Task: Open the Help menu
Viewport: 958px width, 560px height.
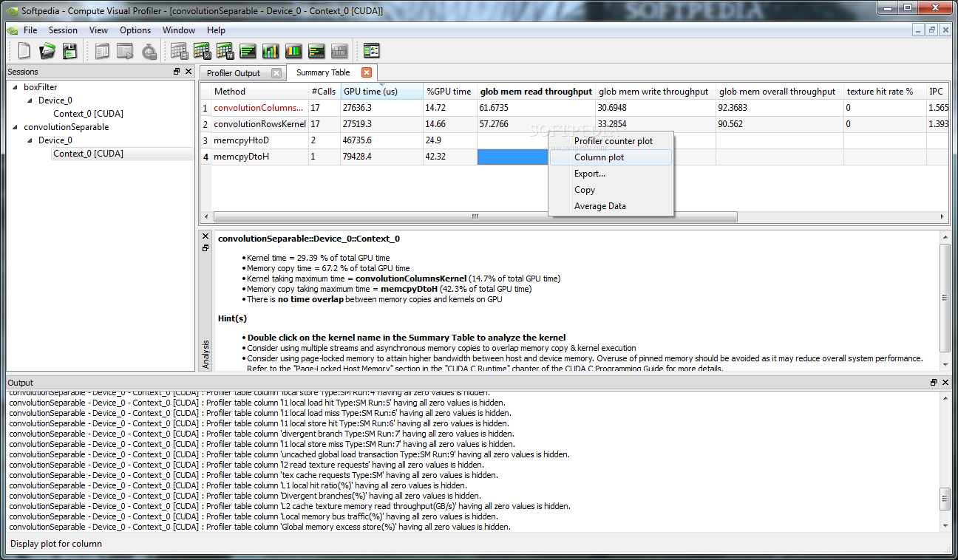Action: (x=216, y=30)
